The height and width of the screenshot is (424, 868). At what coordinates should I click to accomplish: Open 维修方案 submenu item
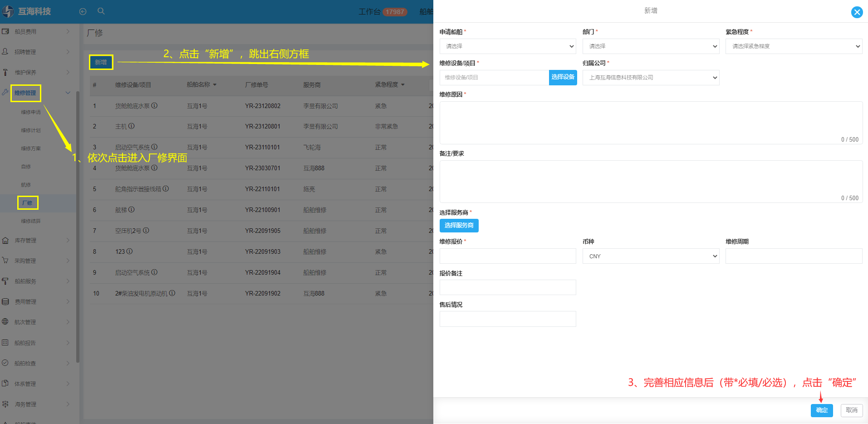[31, 148]
